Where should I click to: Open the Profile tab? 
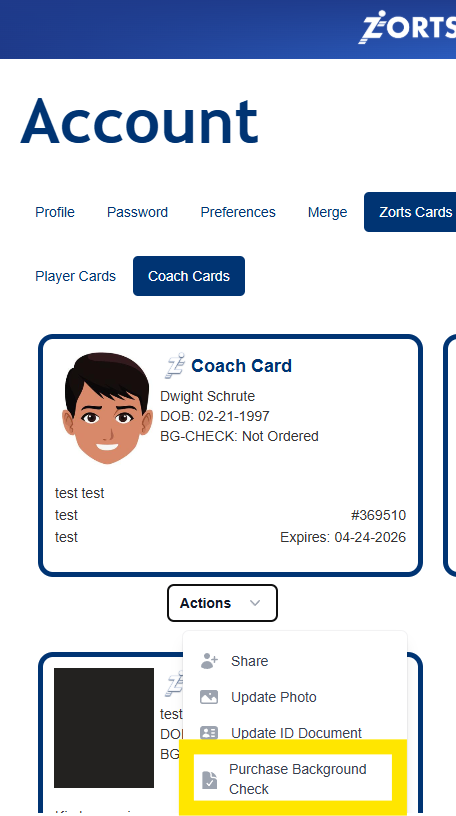click(x=55, y=212)
